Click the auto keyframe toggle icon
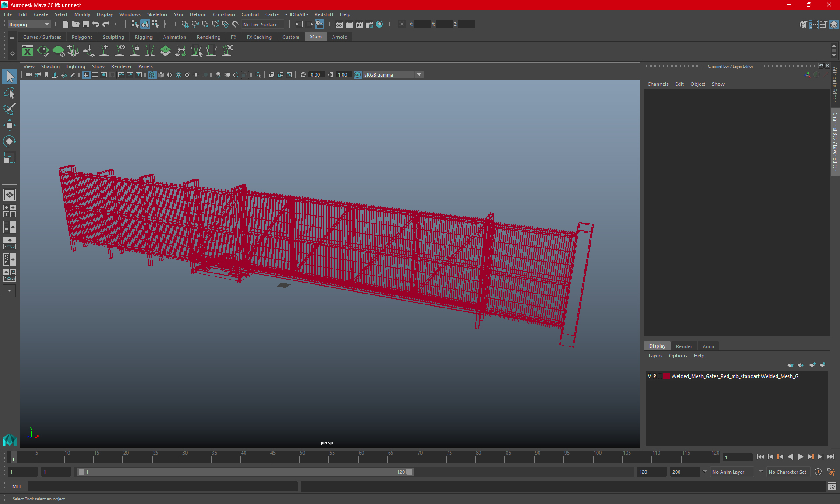 (818, 472)
